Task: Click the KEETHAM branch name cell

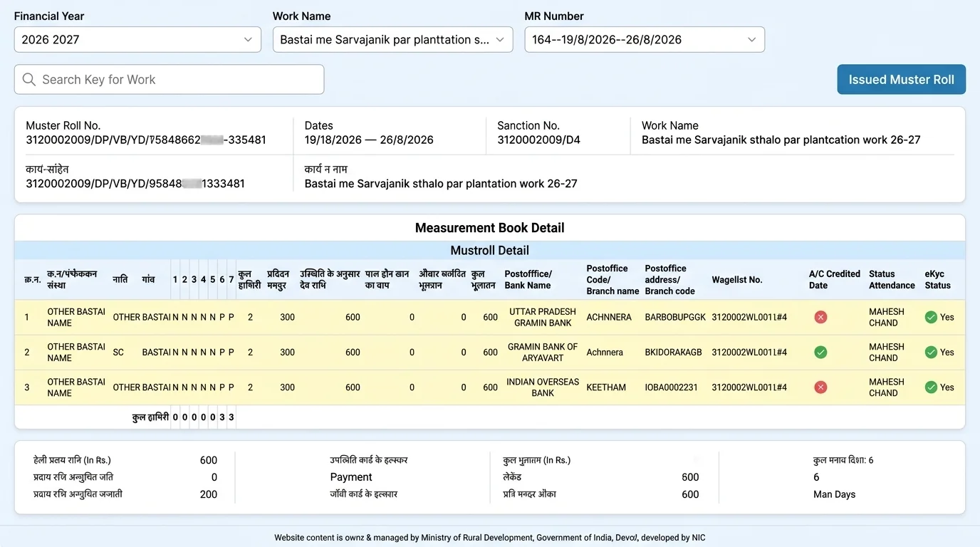Action: pyautogui.click(x=606, y=387)
